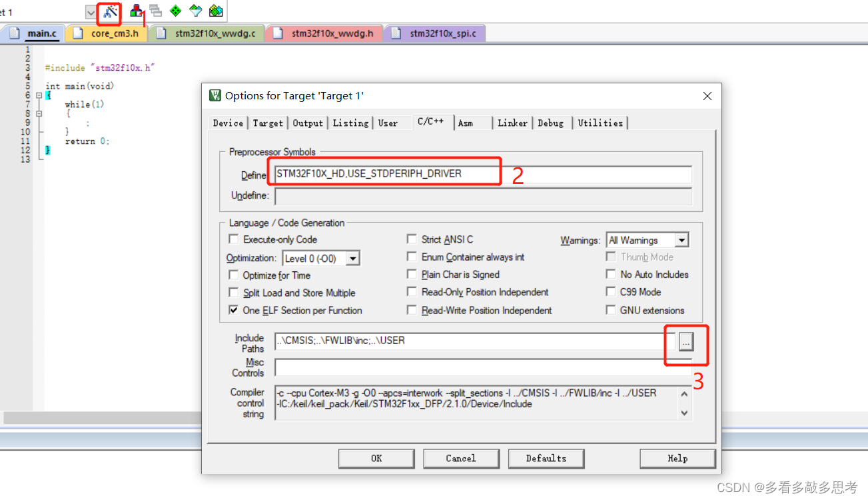868x500 pixels.
Task: Click the editor horizontal scrollbar
Action: click(103, 418)
